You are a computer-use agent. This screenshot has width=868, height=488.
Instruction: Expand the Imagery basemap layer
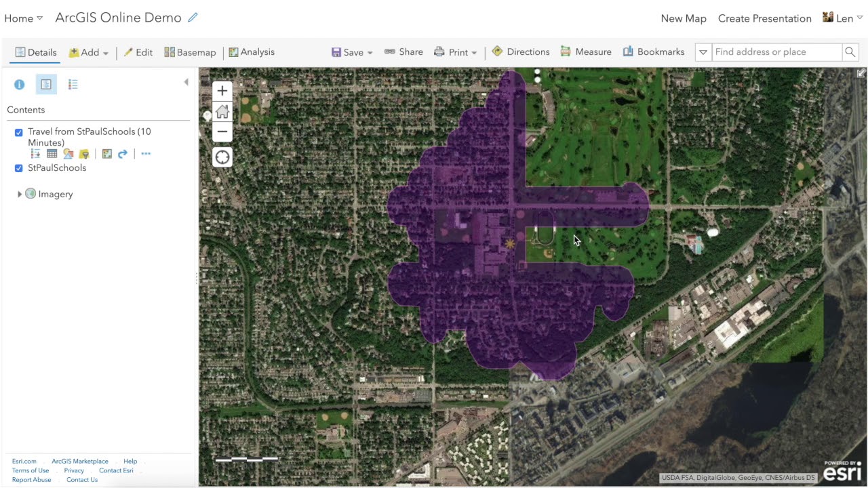pyautogui.click(x=19, y=195)
